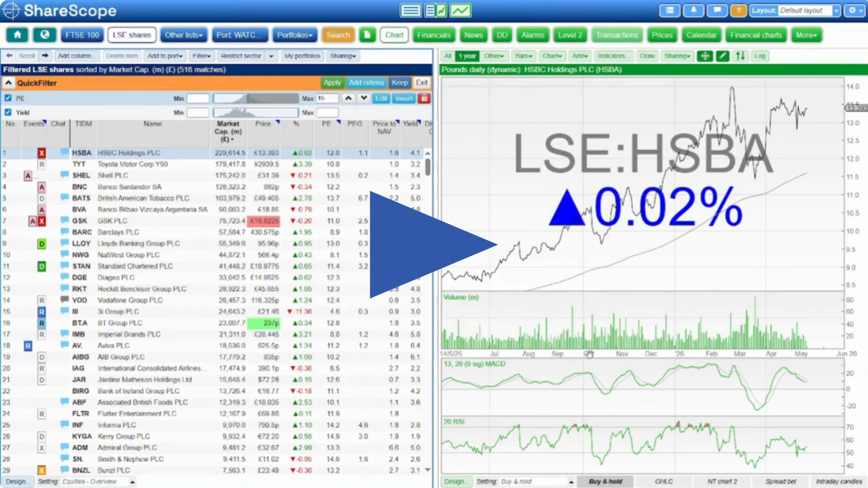Image resolution: width=868 pixels, height=488 pixels.
Task: Open the settings gear menu
Action: [x=854, y=10]
